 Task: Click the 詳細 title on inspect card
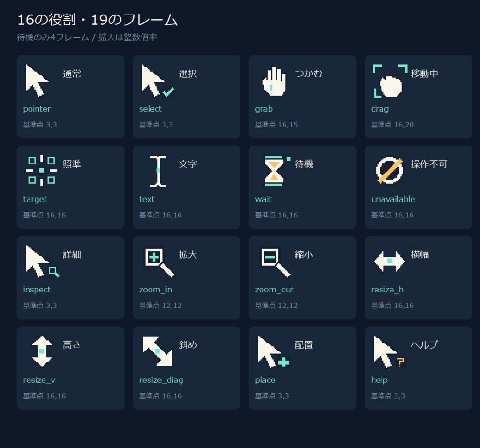[x=72, y=254]
